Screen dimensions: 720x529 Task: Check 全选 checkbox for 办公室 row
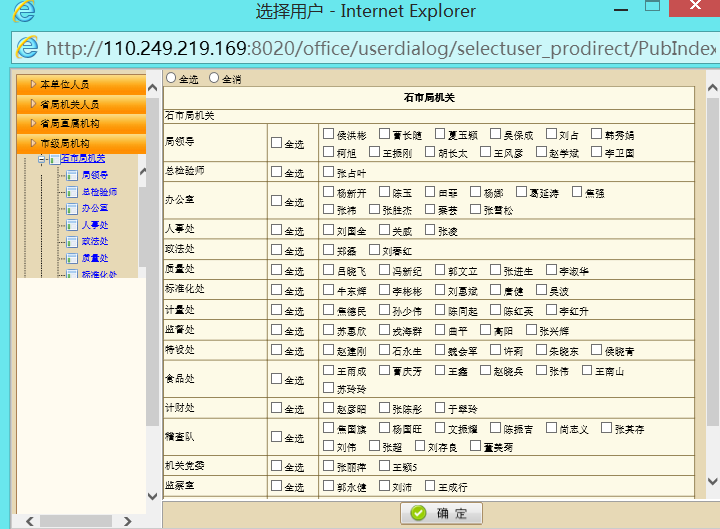click(277, 201)
